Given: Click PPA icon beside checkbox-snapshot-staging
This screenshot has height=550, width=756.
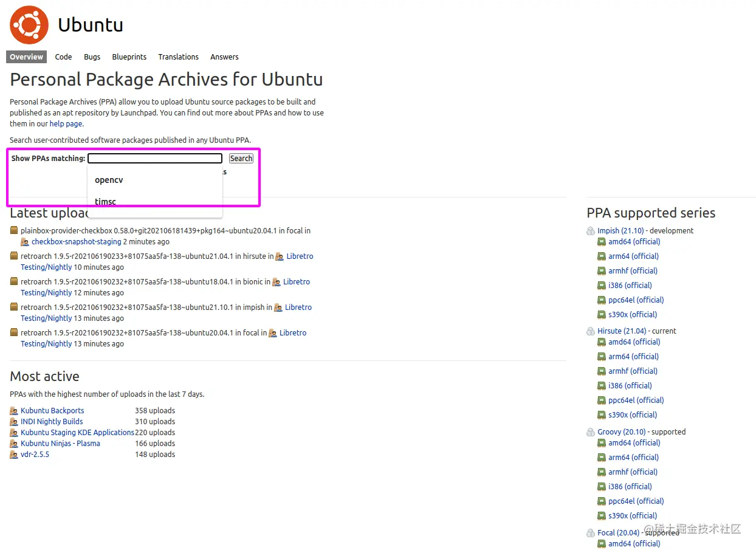Looking at the screenshot, I should tap(25, 242).
